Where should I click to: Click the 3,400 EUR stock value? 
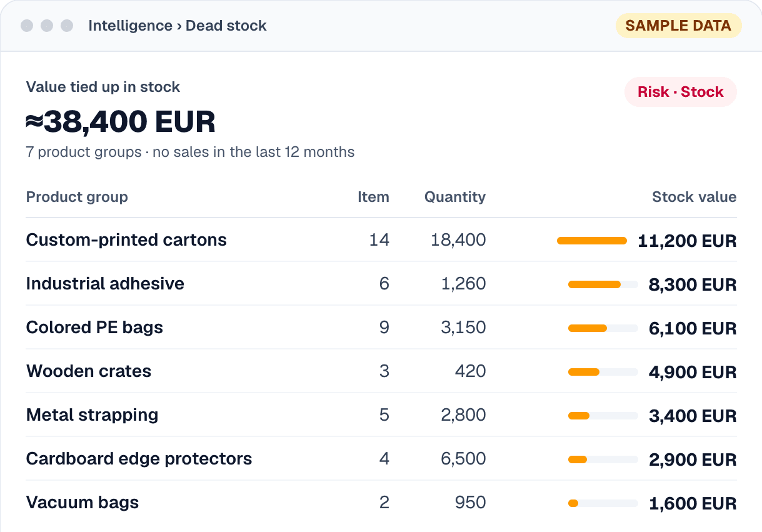(693, 416)
